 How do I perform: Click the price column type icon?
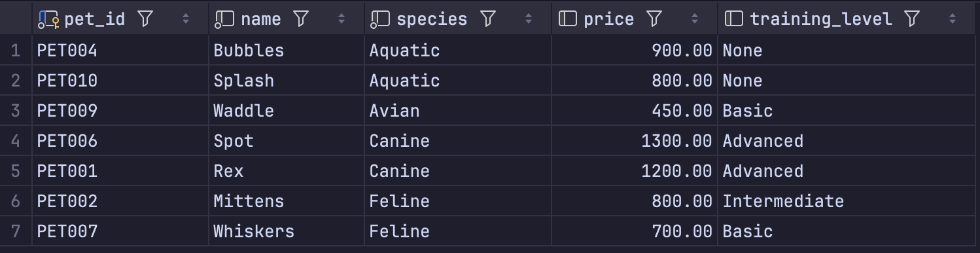567,19
